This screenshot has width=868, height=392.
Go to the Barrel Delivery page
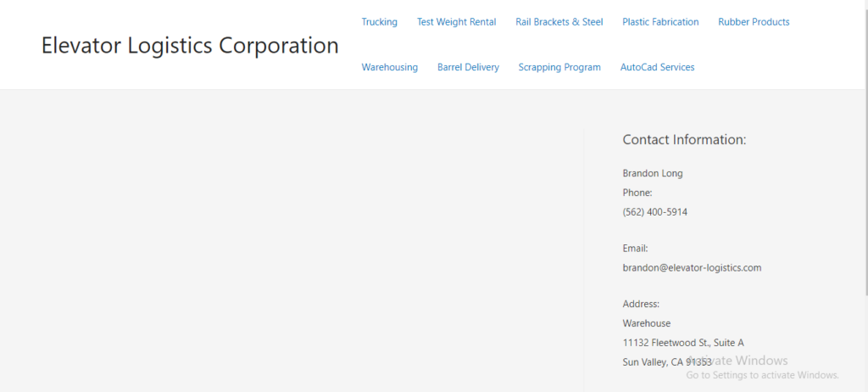tap(468, 67)
